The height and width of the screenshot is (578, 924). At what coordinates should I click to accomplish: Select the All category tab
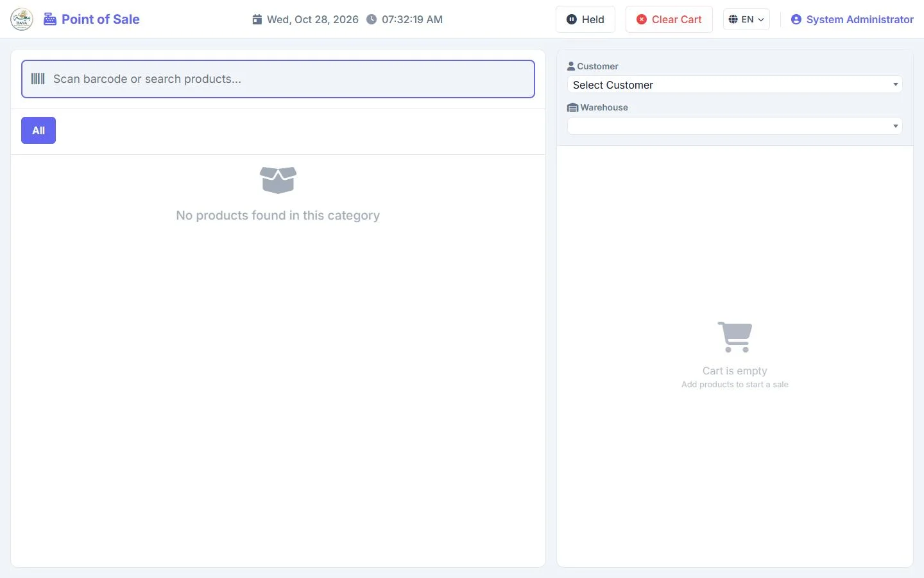[38, 130]
